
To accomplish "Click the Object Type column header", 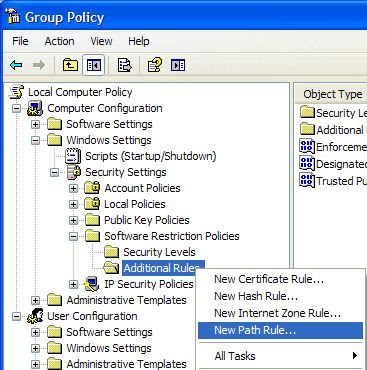I will (x=332, y=94).
